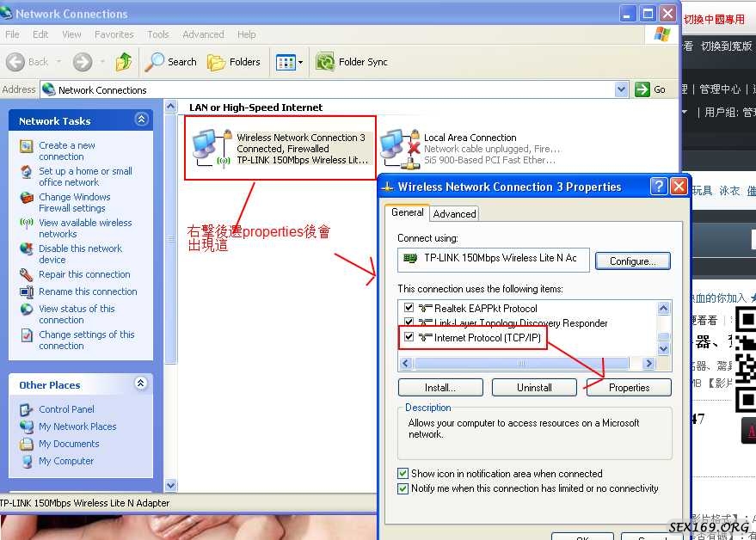Collapse the Network Tasks panel
The width and height of the screenshot is (756, 540).
coord(141,119)
